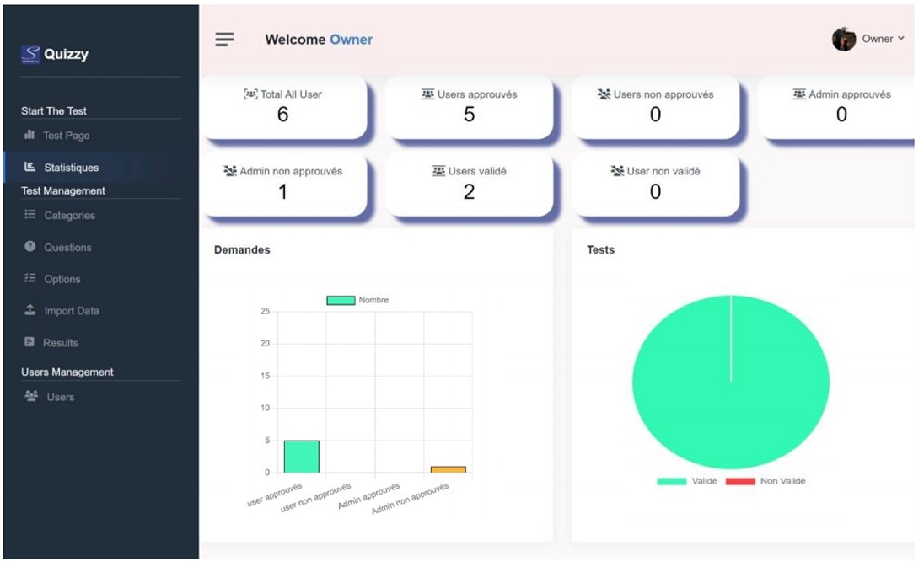Screen dimensions: 924x567
Task: Open the Import Data menu item
Action: click(71, 311)
